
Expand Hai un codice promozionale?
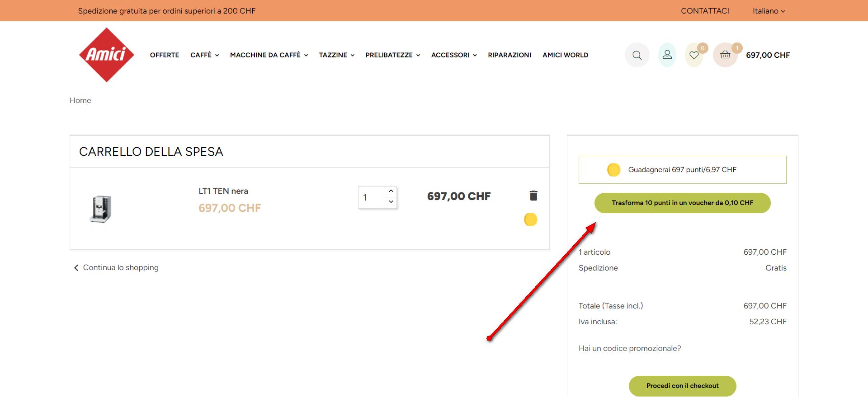tap(630, 348)
